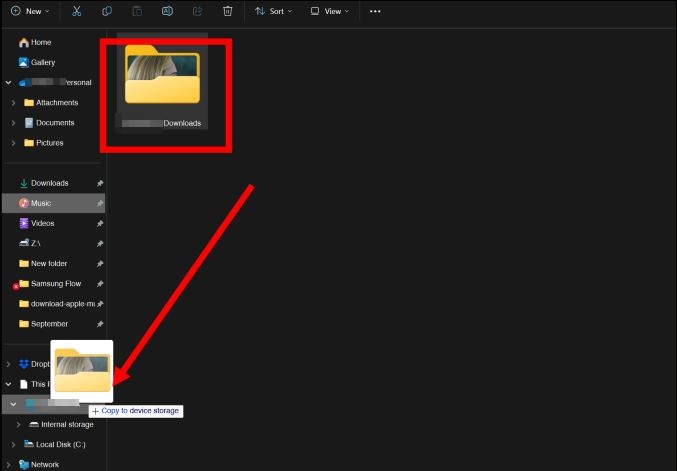Expand the Local Disk (C:) chevron

coord(13,445)
